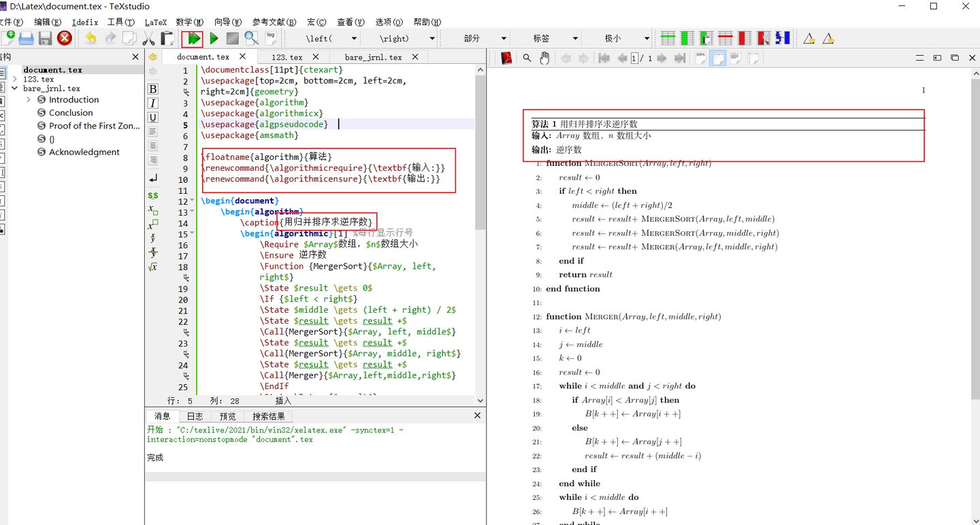The image size is (980, 525).
Task: Click the page number input in the PDF toolbar
Action: pos(635,58)
